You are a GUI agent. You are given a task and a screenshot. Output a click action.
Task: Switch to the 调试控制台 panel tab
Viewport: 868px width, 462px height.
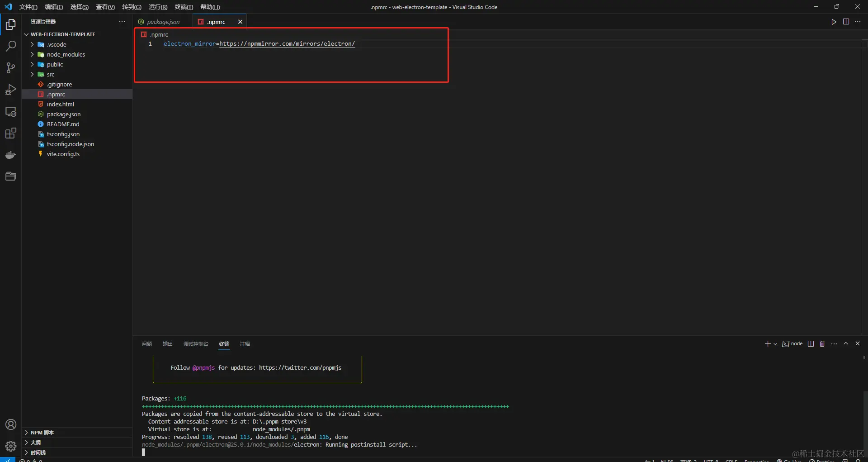(196, 344)
